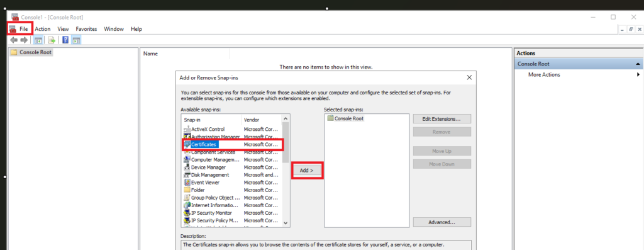Minimize the inner Console Root child window

pos(622,29)
